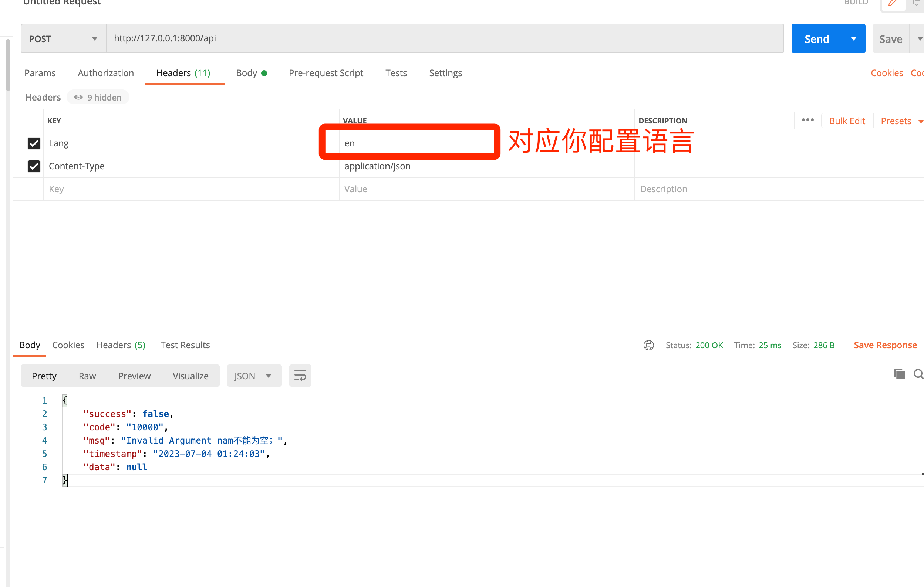Viewport: 924px width, 587px height.
Task: Switch response view to Raw
Action: pos(87,376)
